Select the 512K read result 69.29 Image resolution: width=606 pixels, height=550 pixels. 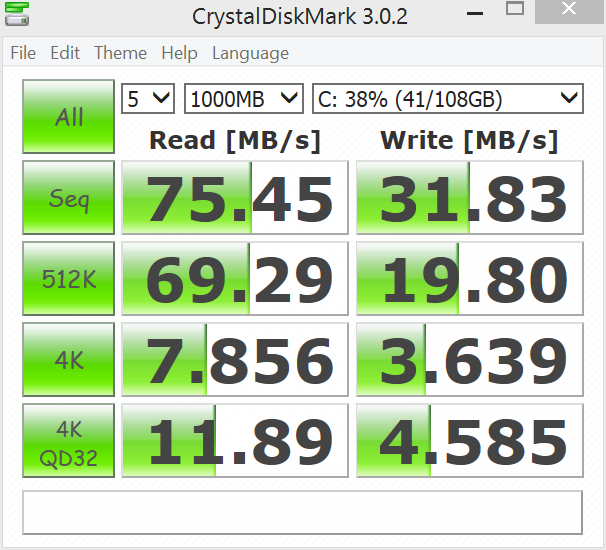click(235, 278)
